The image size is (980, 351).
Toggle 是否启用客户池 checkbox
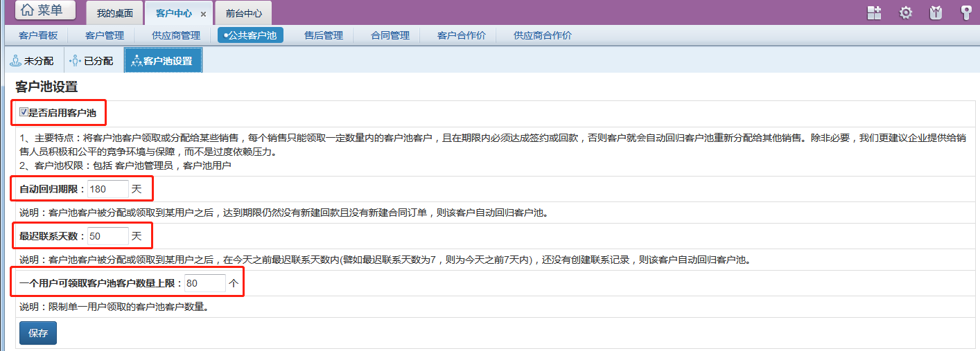point(24,112)
